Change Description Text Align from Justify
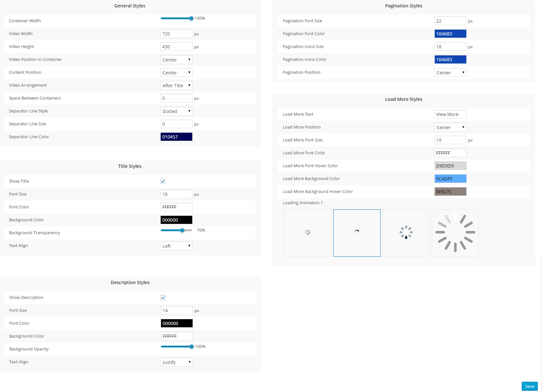This screenshot has height=392, width=542. coord(176,362)
